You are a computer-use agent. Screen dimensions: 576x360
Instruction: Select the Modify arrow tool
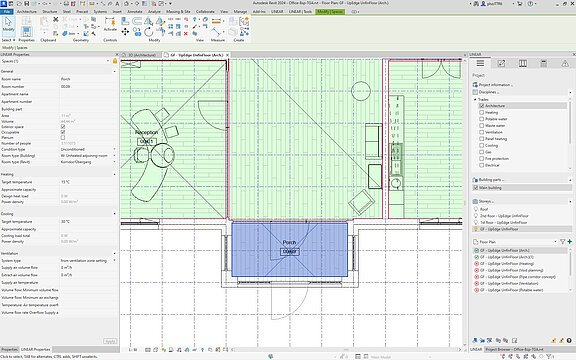point(8,25)
